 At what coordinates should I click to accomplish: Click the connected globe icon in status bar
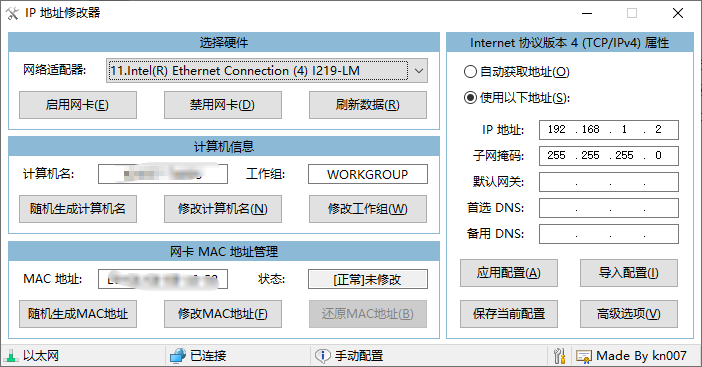click(x=177, y=356)
